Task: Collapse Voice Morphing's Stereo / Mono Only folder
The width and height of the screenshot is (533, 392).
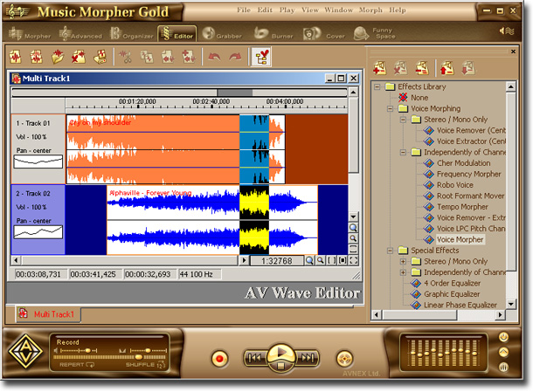Action: point(403,120)
